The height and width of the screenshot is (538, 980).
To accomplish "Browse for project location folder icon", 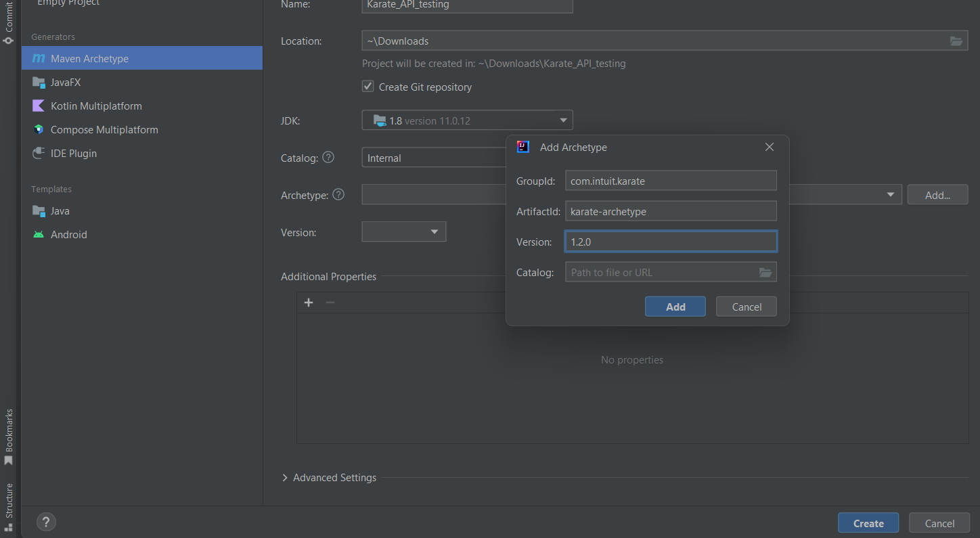I will click(956, 41).
